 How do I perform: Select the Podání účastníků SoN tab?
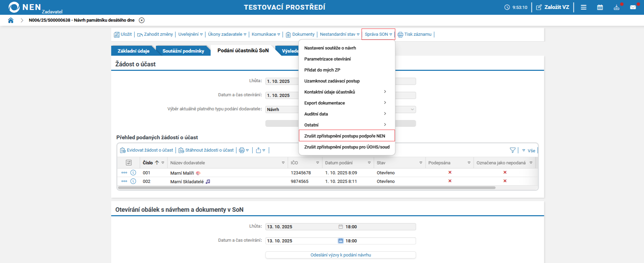243,51
